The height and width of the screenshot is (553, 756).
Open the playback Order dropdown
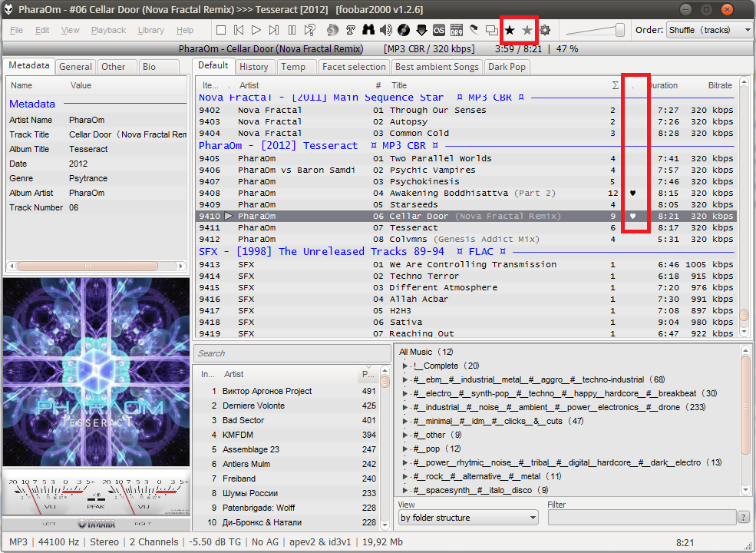[x=710, y=30]
